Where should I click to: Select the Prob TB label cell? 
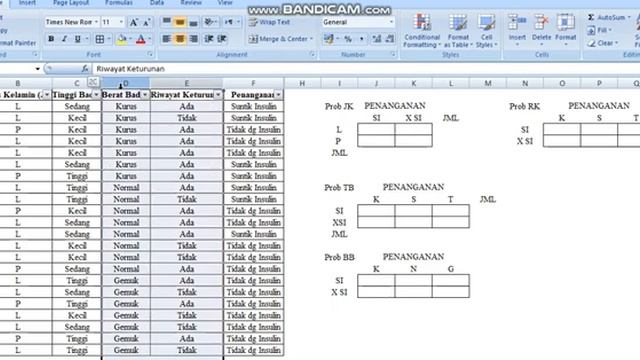pos(339,188)
